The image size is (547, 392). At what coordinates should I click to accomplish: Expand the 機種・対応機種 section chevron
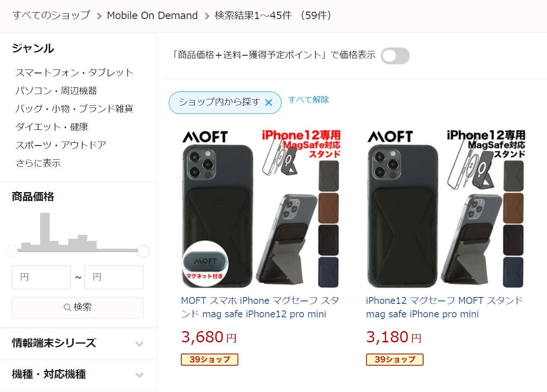139,375
